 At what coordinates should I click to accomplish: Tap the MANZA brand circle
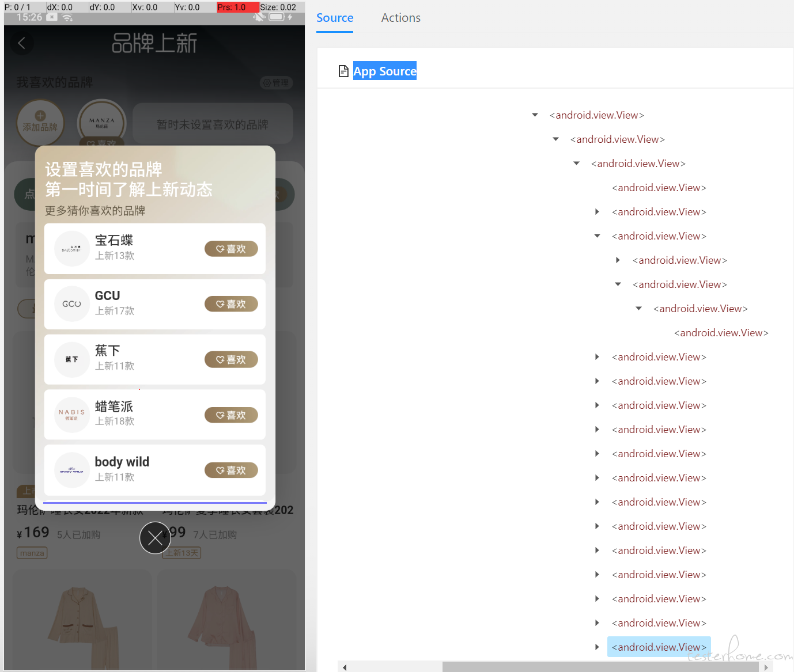102,122
